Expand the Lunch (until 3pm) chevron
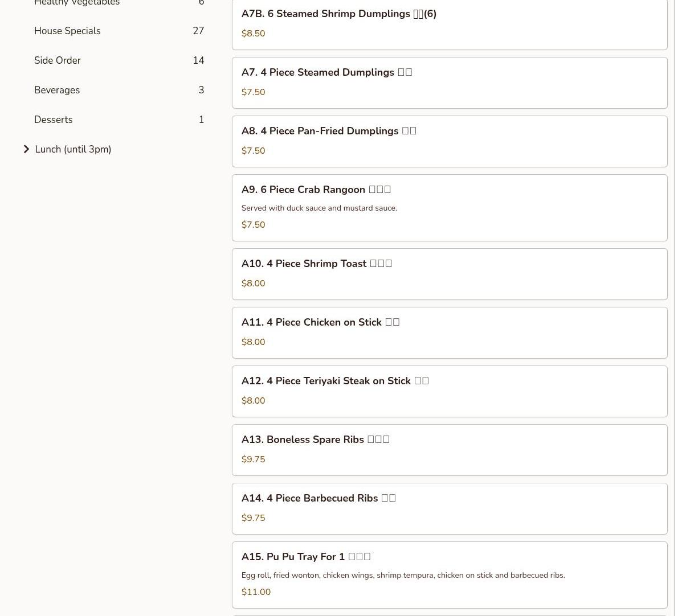Image resolution: width=686 pixels, height=616 pixels. (26, 149)
